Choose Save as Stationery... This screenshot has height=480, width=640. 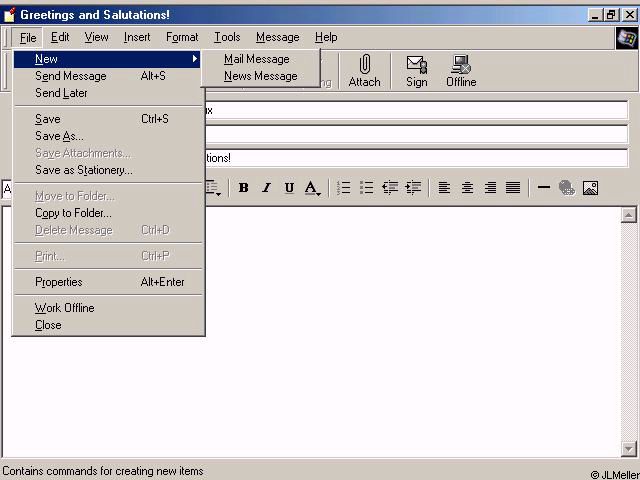point(108,170)
